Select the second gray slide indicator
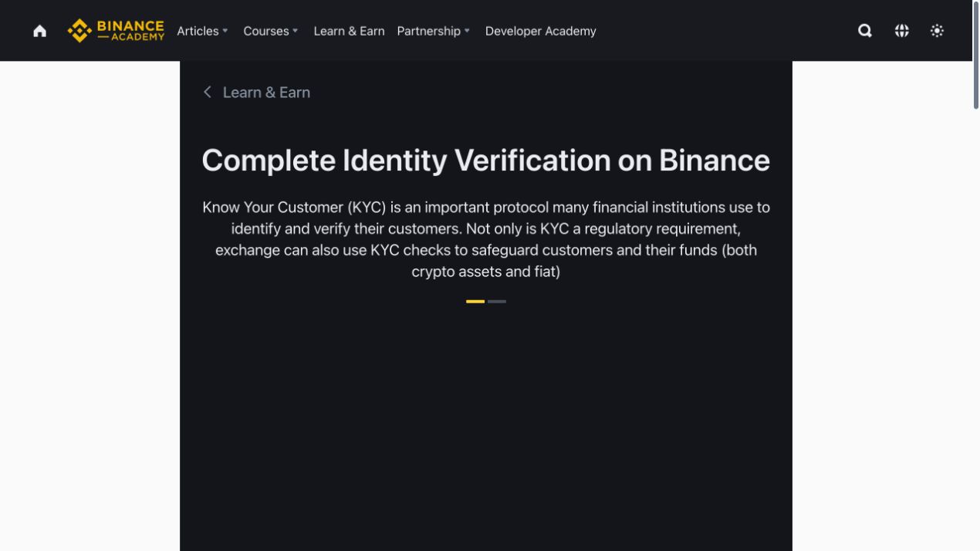This screenshot has height=551, width=980. 497,302
